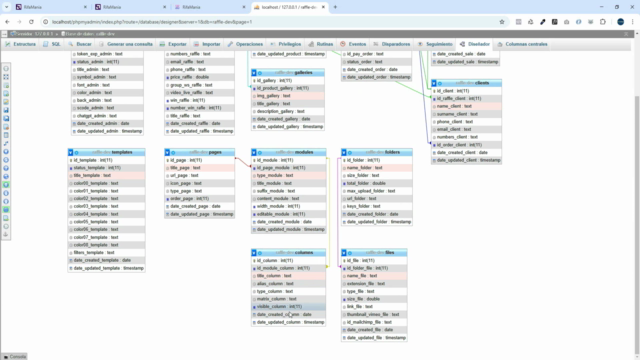Screen dimensions: 640x360
Task: Collapse the modules table box
Action: (x=254, y=152)
